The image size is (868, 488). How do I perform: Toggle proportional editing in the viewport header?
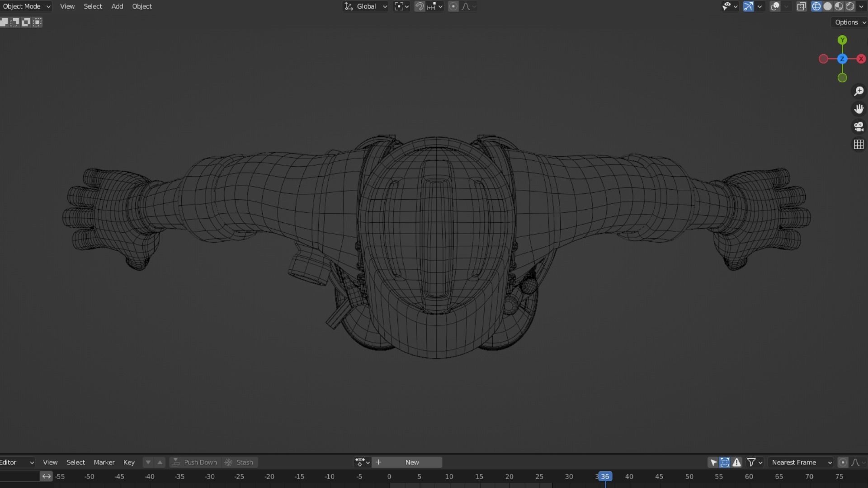[x=453, y=6]
